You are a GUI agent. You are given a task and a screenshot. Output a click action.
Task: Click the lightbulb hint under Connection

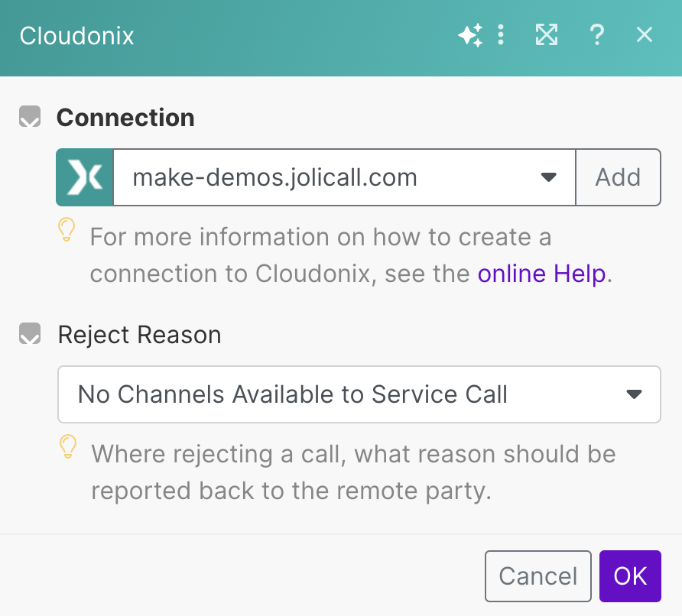[67, 230]
